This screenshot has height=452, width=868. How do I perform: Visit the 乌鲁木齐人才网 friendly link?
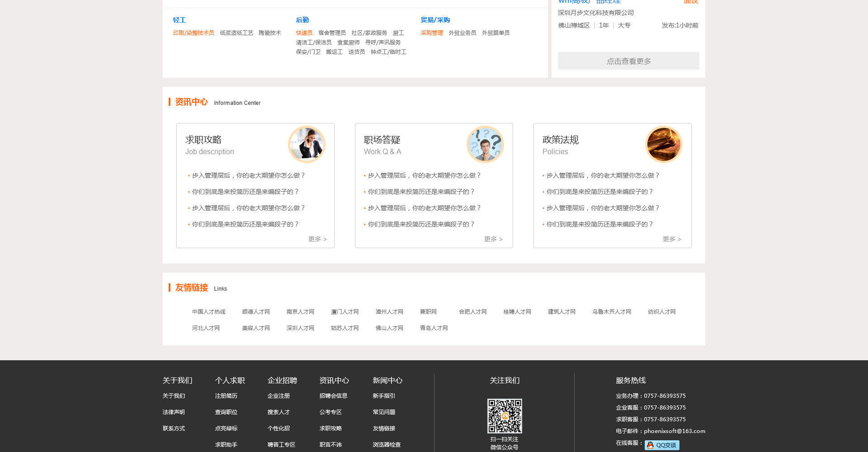[x=612, y=312]
